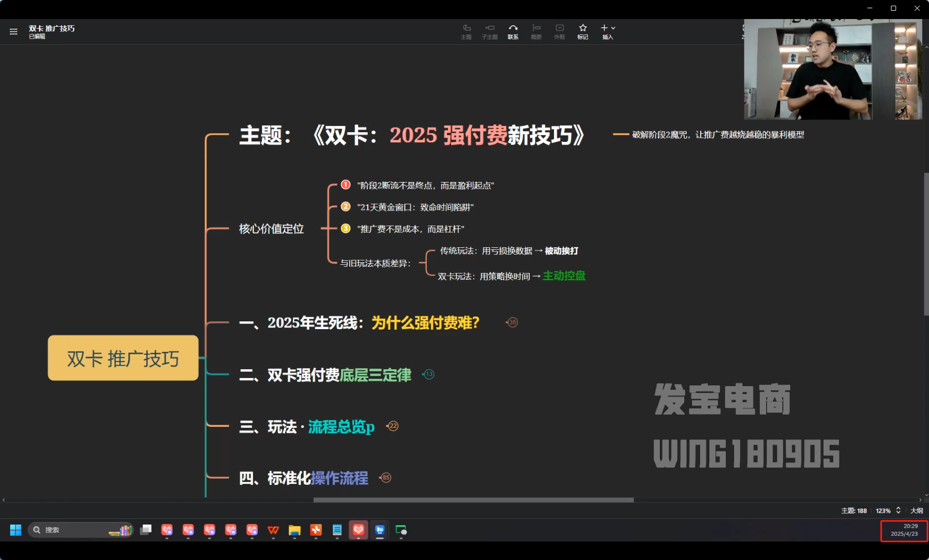Image resolution: width=929 pixels, height=560 pixels.
Task: Open the hamburger menu at top left
Action: click(13, 32)
